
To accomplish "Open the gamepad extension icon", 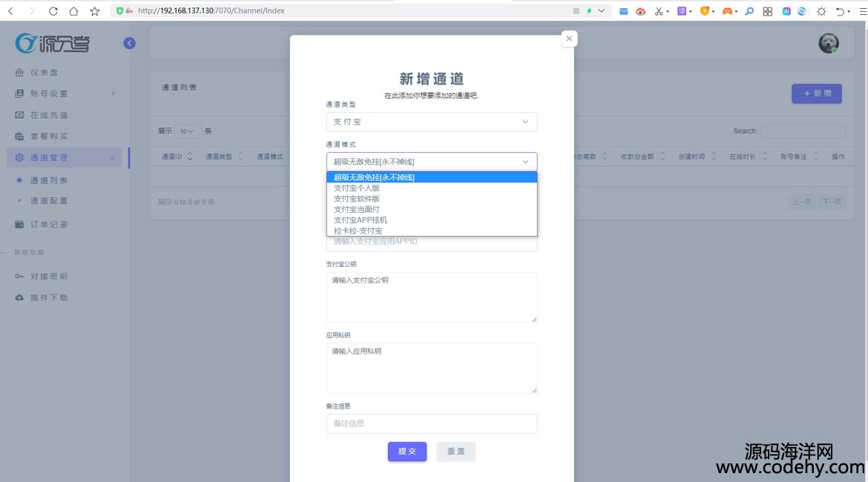I will pyautogui.click(x=727, y=11).
